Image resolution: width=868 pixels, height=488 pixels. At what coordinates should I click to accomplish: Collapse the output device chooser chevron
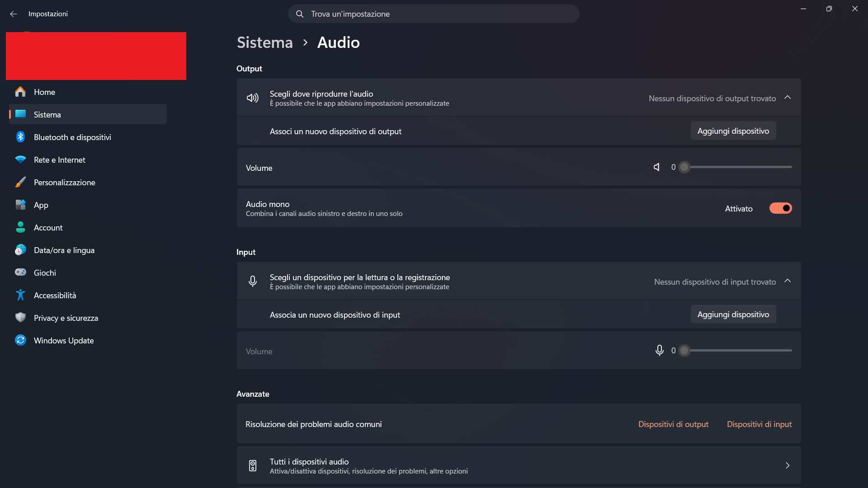(x=788, y=98)
